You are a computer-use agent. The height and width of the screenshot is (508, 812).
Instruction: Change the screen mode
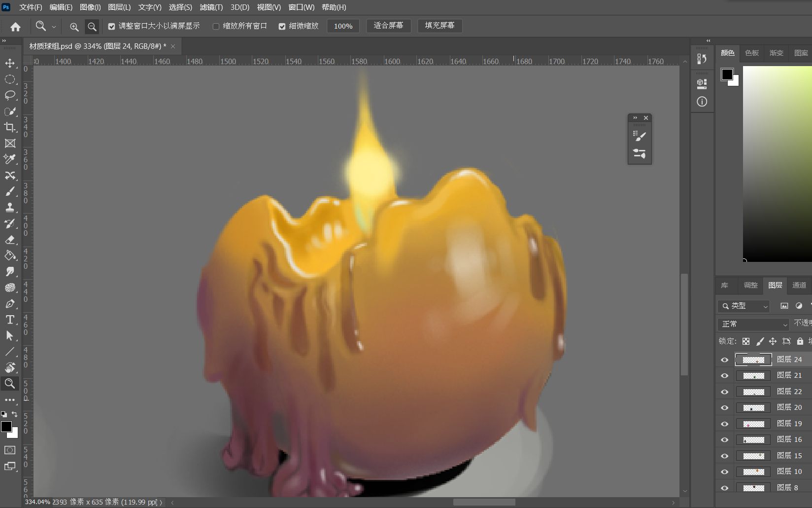tap(10, 466)
